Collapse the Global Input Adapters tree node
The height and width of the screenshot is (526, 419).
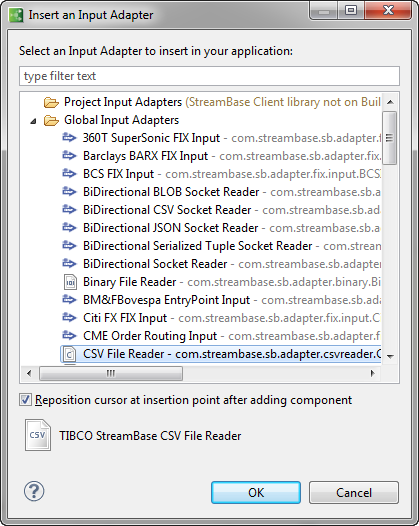[x=33, y=121]
